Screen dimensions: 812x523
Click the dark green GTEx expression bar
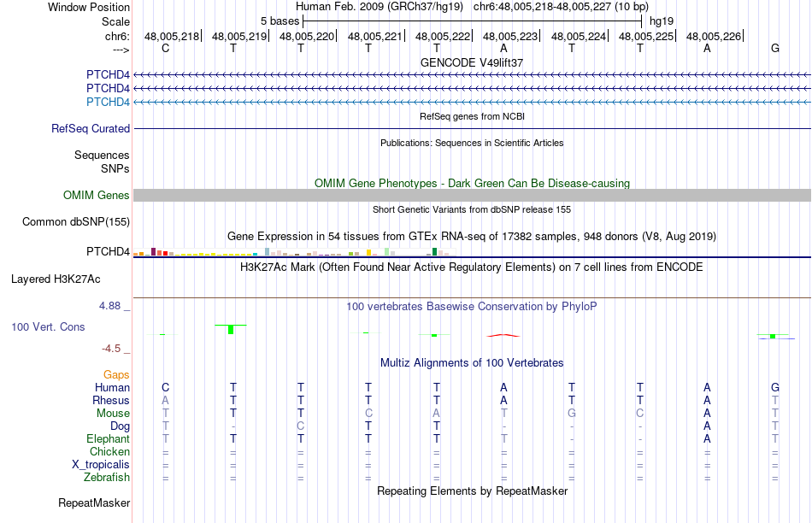(434, 251)
